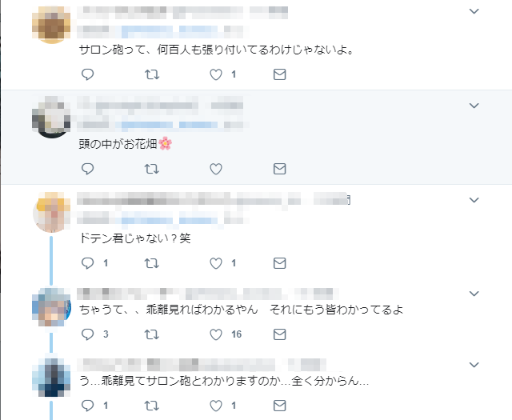Reply to ドテン君じゃない tweet
The height and width of the screenshot is (420, 512).
pyautogui.click(x=87, y=263)
